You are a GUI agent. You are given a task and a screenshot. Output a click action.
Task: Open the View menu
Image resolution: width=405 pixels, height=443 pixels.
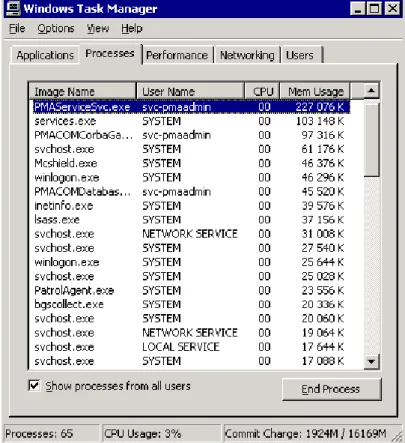(x=98, y=29)
